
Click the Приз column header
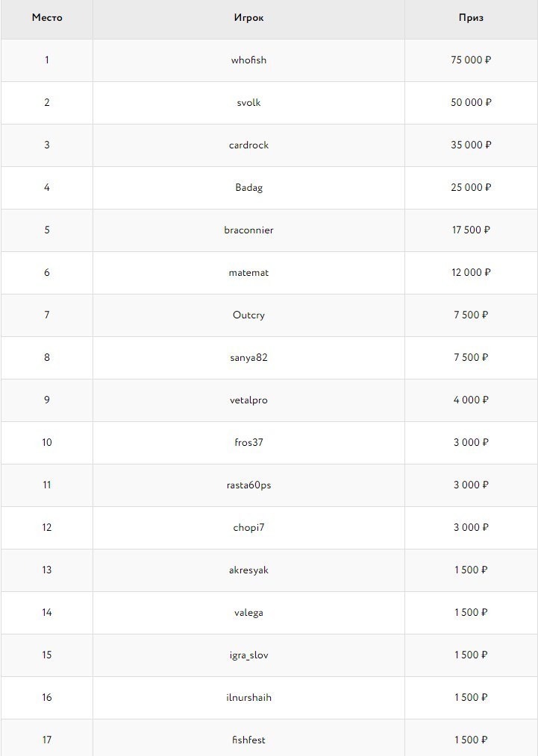(x=471, y=18)
